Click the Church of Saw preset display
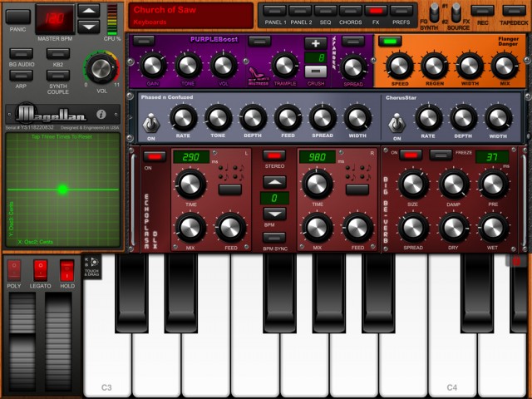The width and height of the screenshot is (532, 399). (191, 15)
